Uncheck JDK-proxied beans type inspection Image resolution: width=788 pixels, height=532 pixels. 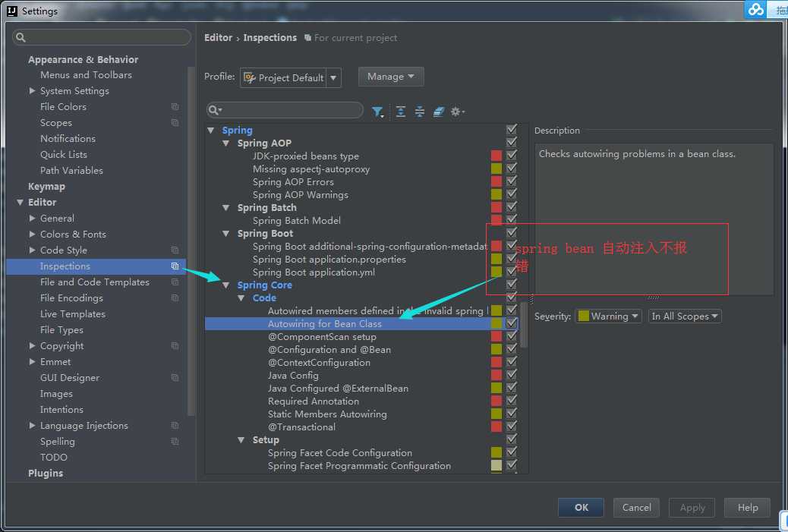(x=512, y=156)
